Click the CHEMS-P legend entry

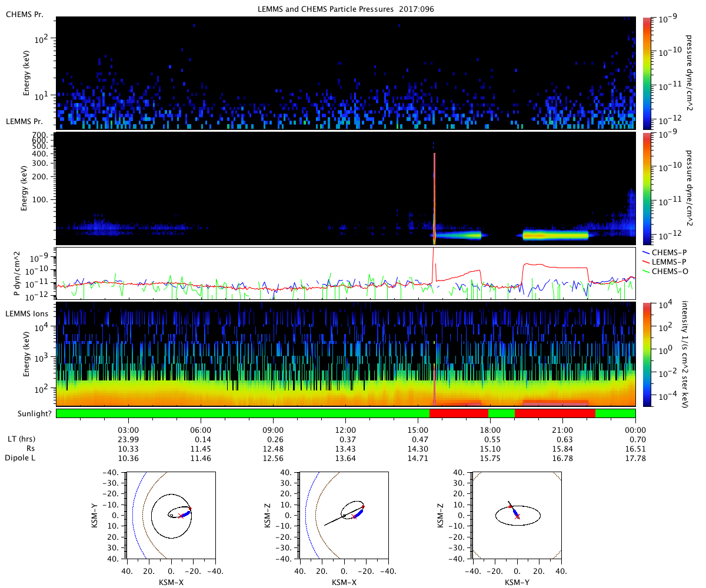coord(668,253)
